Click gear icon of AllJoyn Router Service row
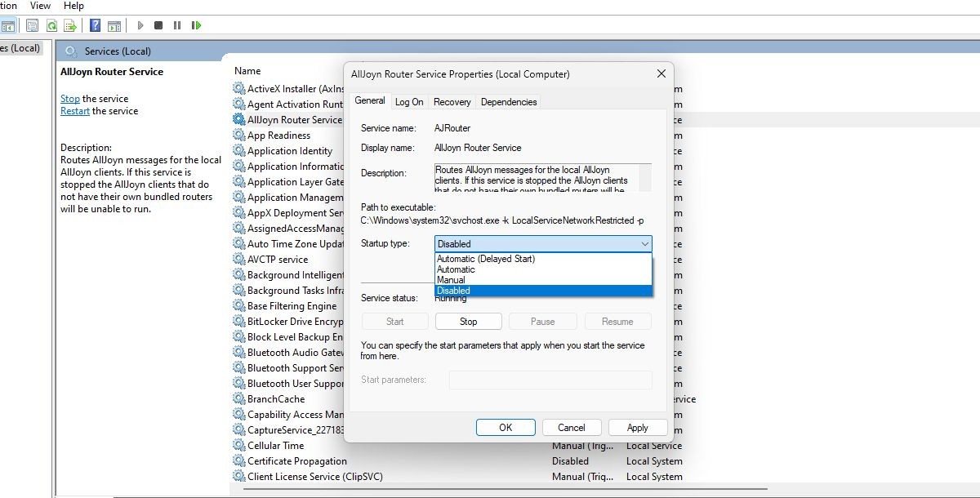Viewport: 980px width, 498px height. 238,119
